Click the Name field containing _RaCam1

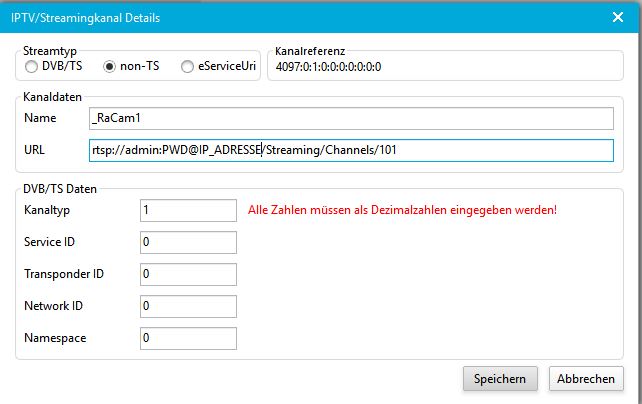[x=350, y=119]
